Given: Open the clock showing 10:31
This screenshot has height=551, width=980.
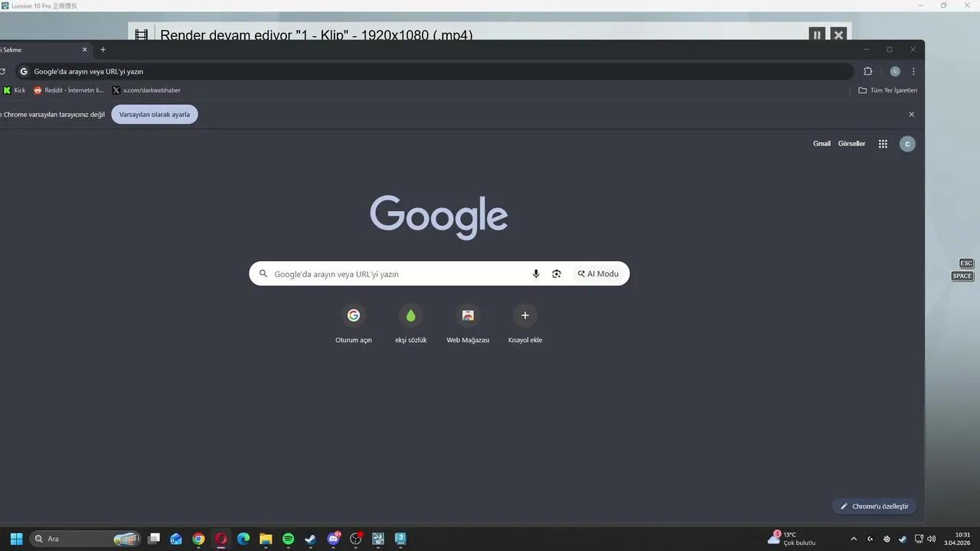Looking at the screenshot, I should point(957,539).
